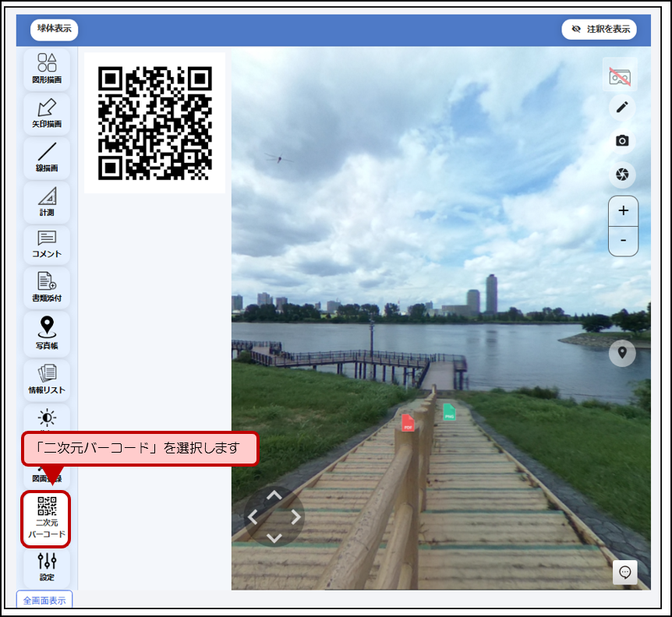Screen dimensions: 672x617
Task: Select the 矢印描画 arrow drawing tool
Action: coord(47,114)
